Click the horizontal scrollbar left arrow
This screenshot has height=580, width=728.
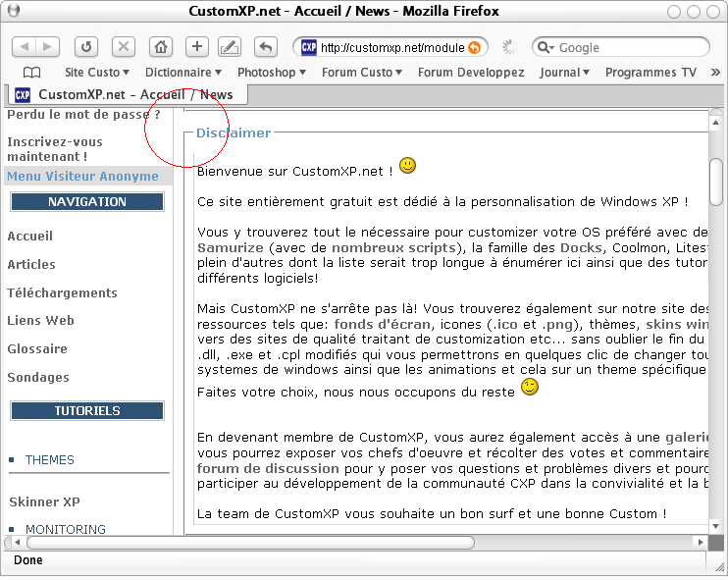point(18,543)
